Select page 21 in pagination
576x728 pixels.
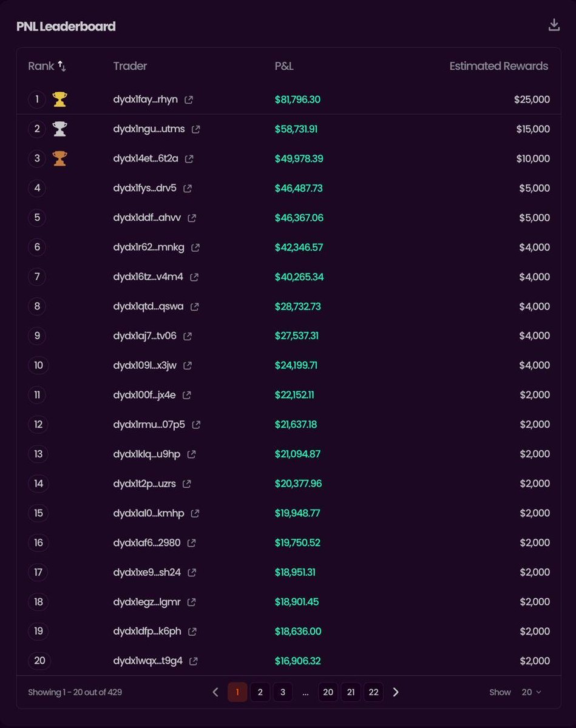(351, 692)
